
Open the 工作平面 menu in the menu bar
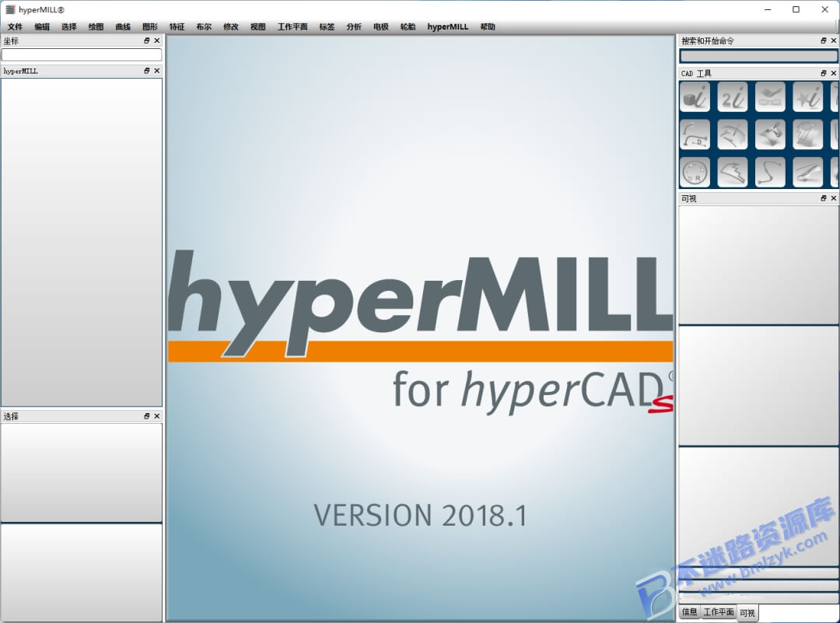point(292,26)
